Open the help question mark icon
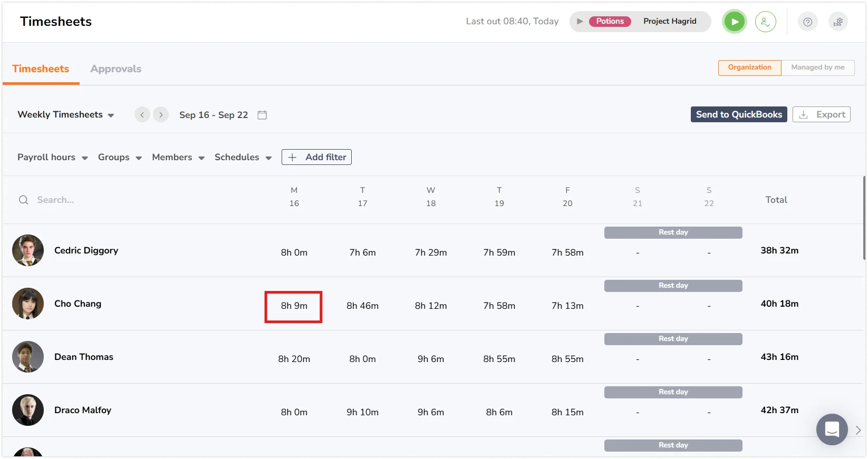This screenshot has height=459, width=868. 807,22
